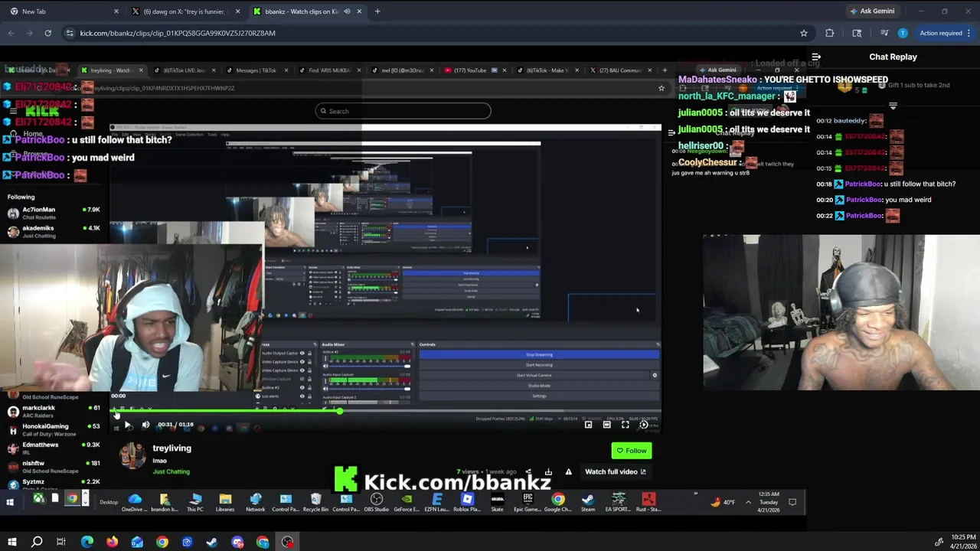Open the treyliving channel name
This screenshot has width=980, height=551.
tap(171, 448)
